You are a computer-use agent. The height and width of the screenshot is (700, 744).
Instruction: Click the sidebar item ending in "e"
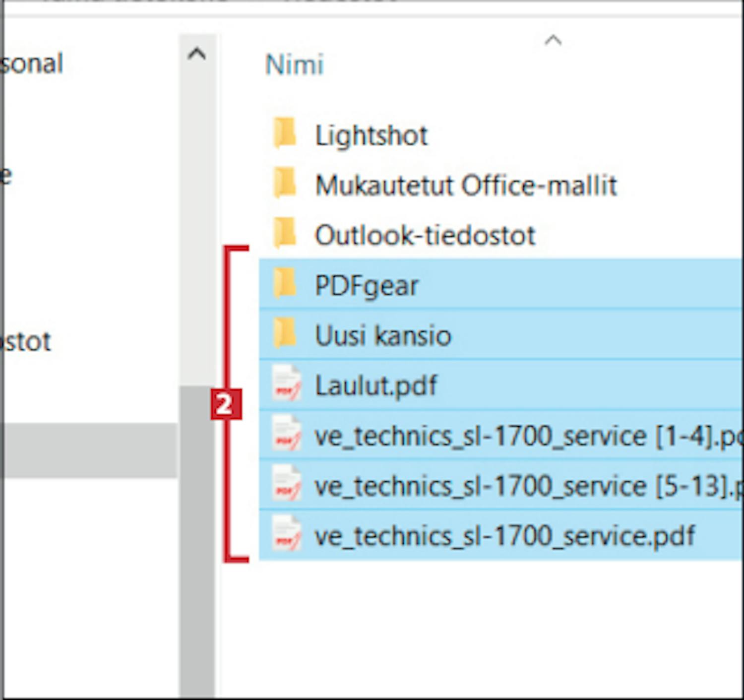tap(6, 175)
